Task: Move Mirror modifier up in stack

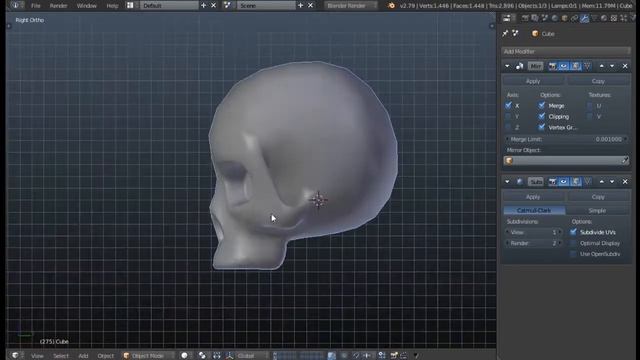Action: (x=602, y=66)
